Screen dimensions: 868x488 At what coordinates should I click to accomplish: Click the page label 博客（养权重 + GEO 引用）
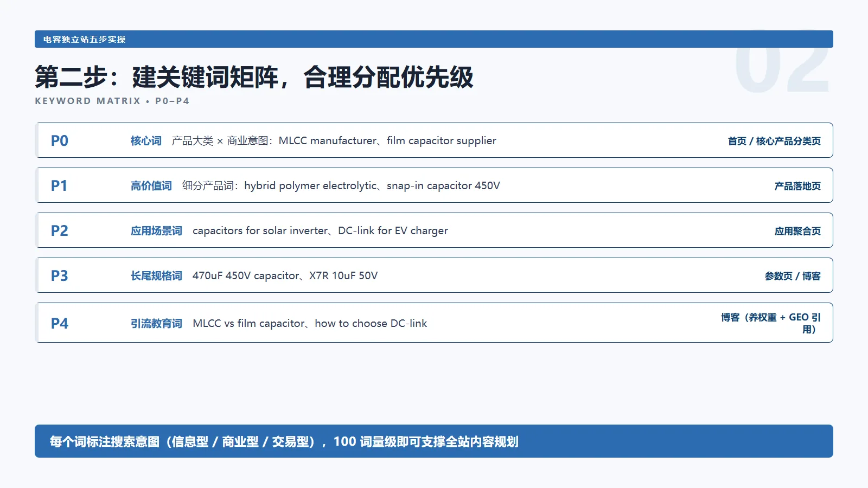click(771, 323)
